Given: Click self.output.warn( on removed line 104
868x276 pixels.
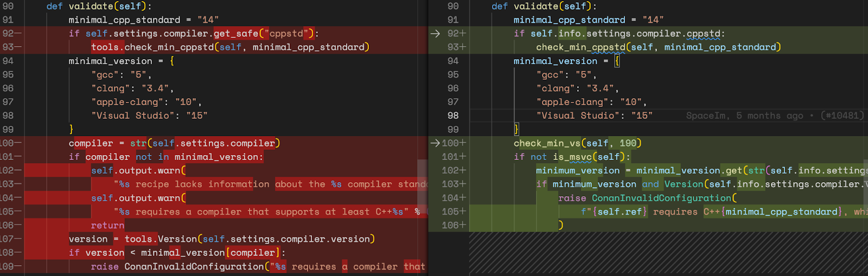Looking at the screenshot, I should (x=138, y=198).
